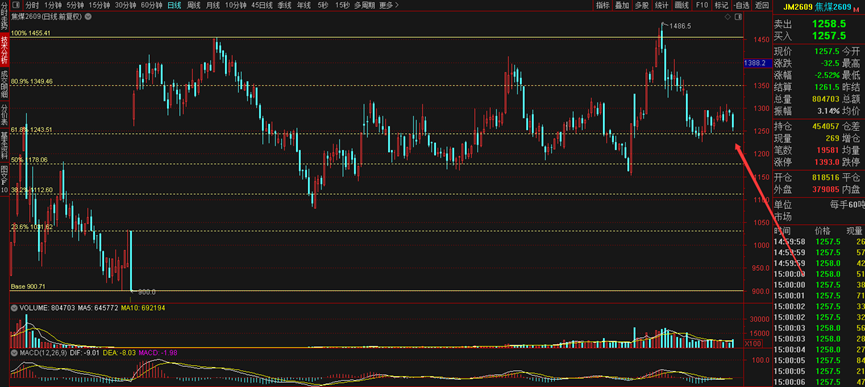Select the 60分钟 chart period
The image size is (865, 387).
(x=151, y=5)
